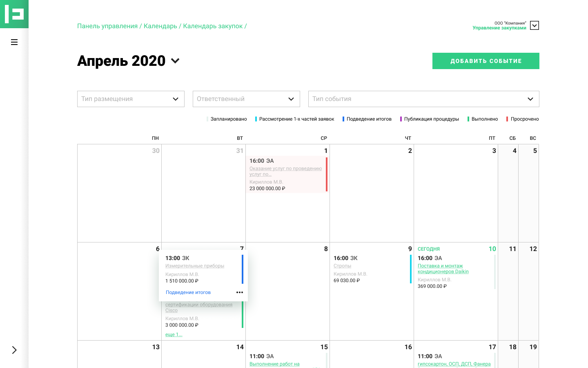Expand the sidebar with arrow icon
Screen dimensions: 588x368
[14, 350]
